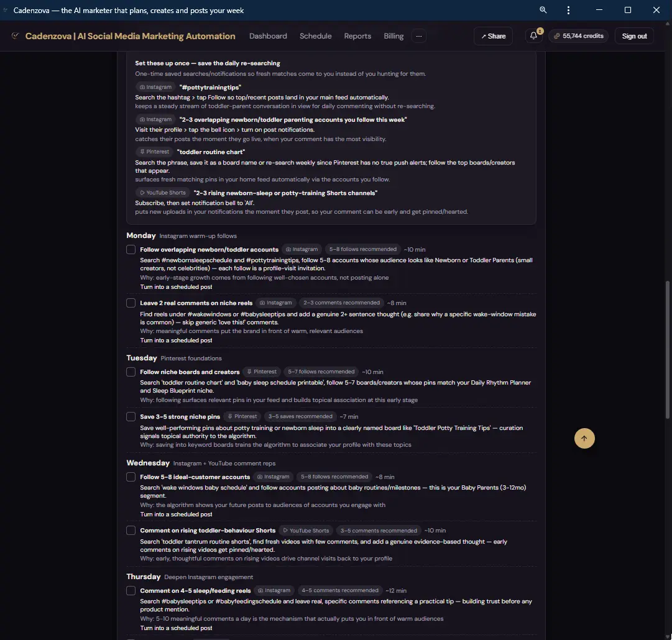Check Follow 5-8 ideal-customer accounts
The height and width of the screenshot is (640, 672).
(131, 477)
